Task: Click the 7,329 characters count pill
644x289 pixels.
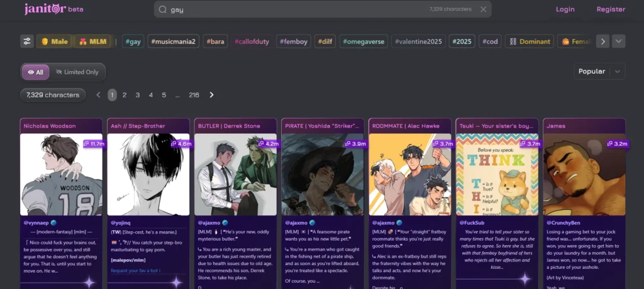Action: click(53, 95)
